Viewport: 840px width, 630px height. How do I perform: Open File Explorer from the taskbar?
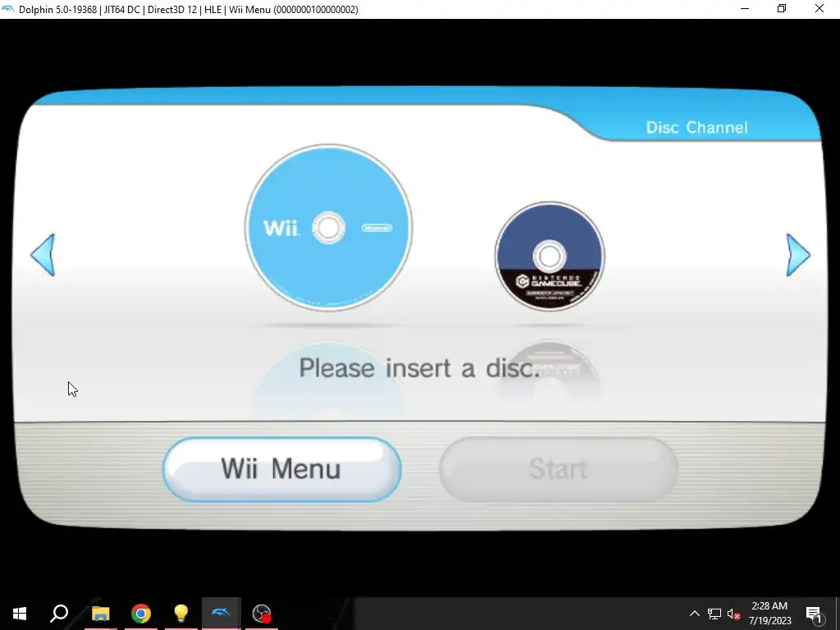point(100,614)
